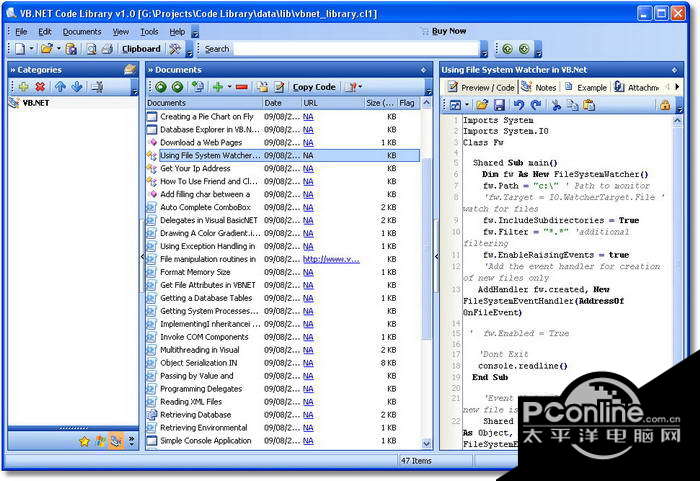The image size is (700, 481).
Task: Open the Tools menu
Action: pyautogui.click(x=149, y=32)
